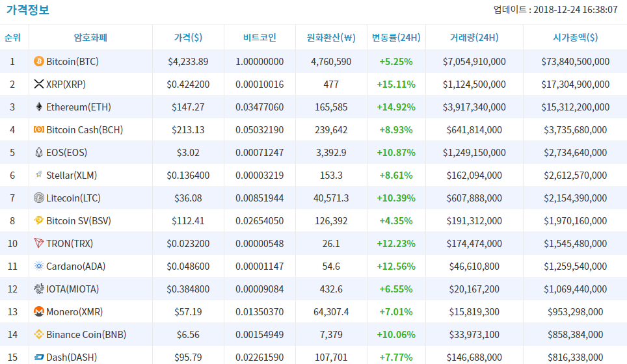Click Bitcoin market cap $73,840,500,000
The height and width of the screenshot is (364, 627).
tap(576, 62)
